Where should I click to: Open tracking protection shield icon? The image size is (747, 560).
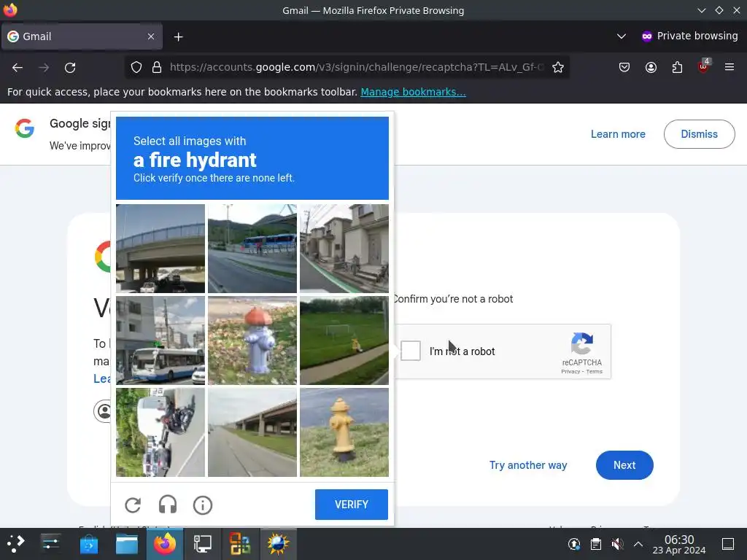136,67
